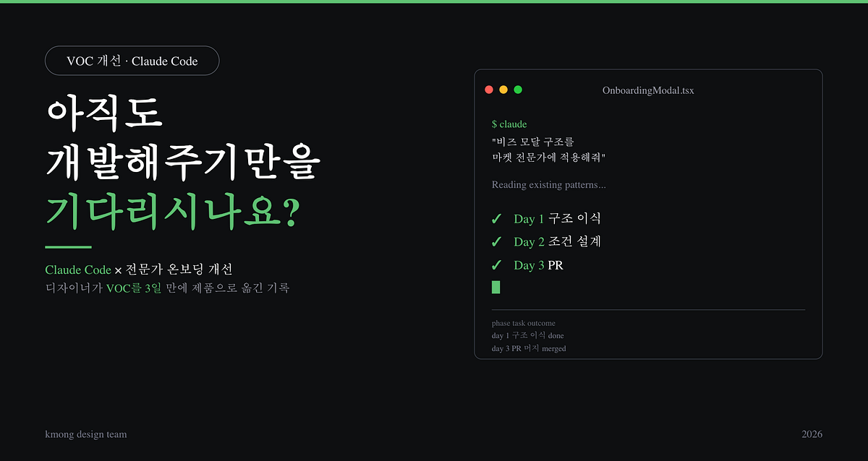Click the checkmark beside Day 3 PR
The width and height of the screenshot is (868, 461).
[x=496, y=265]
